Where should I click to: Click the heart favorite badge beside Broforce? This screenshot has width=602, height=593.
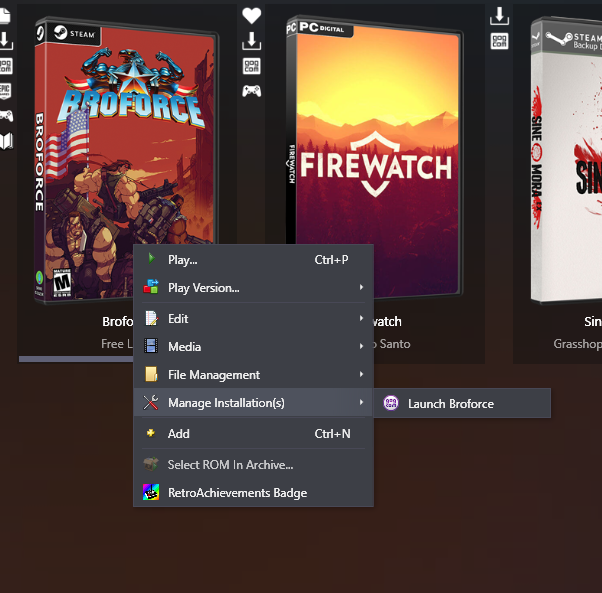point(251,16)
